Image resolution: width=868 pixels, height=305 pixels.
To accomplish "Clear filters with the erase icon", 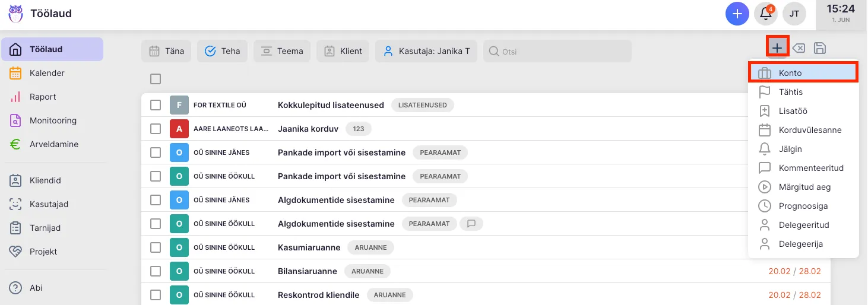I will [799, 48].
